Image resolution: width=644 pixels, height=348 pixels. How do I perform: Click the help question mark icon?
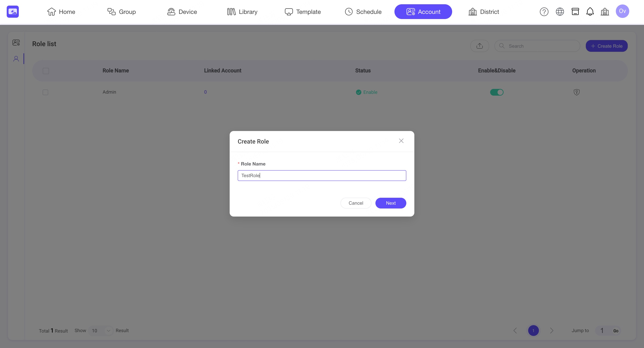pos(544,12)
